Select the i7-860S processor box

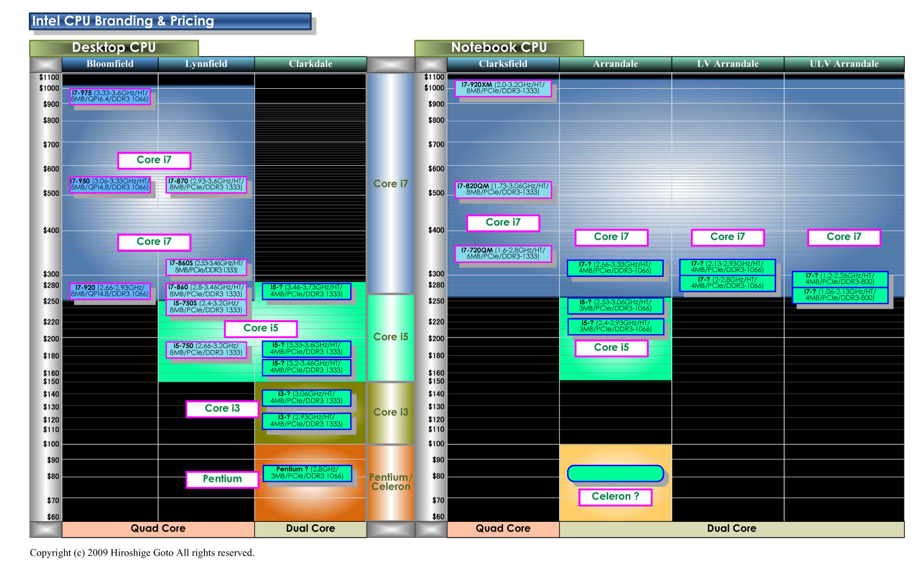click(206, 267)
